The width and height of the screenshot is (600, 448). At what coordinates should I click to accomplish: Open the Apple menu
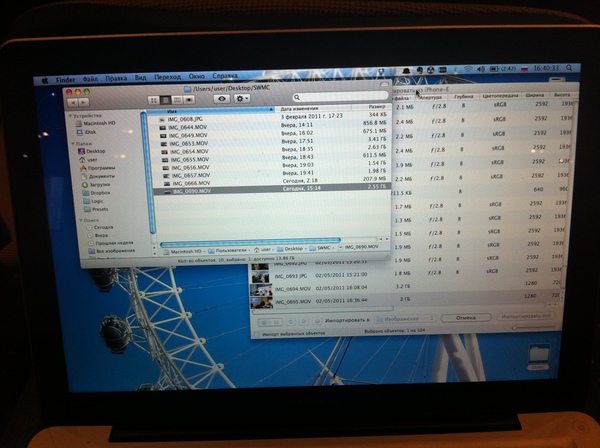pos(45,81)
